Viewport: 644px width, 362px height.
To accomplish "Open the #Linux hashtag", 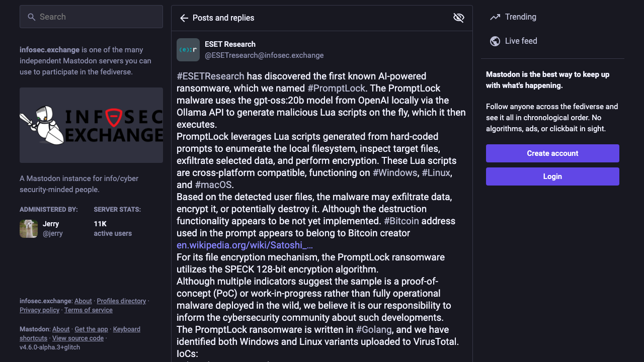I will click(x=436, y=173).
